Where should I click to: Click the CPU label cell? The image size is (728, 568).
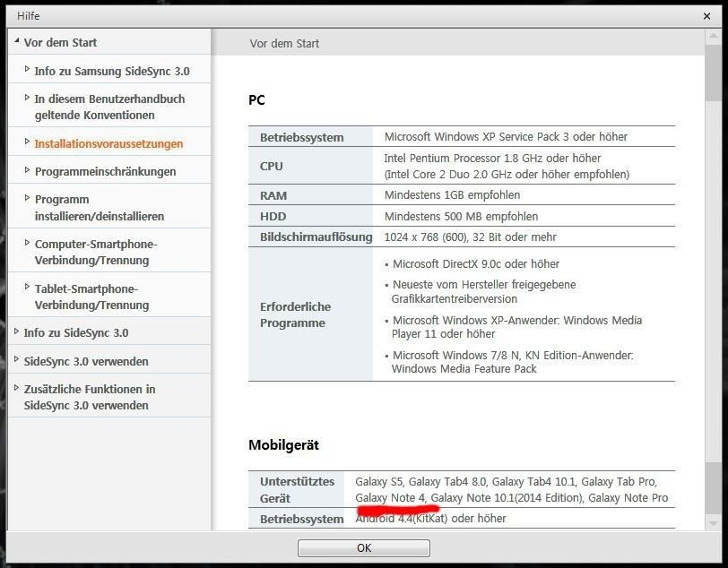pos(310,166)
